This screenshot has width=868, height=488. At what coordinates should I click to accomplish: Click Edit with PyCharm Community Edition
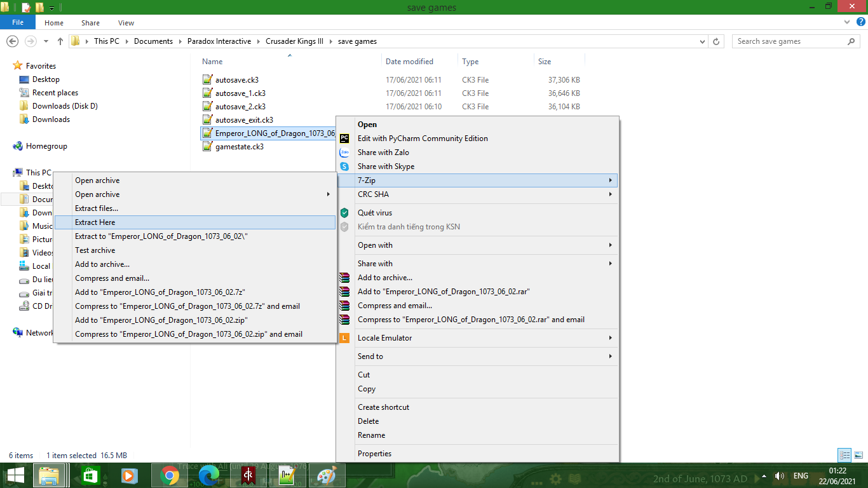(x=477, y=139)
